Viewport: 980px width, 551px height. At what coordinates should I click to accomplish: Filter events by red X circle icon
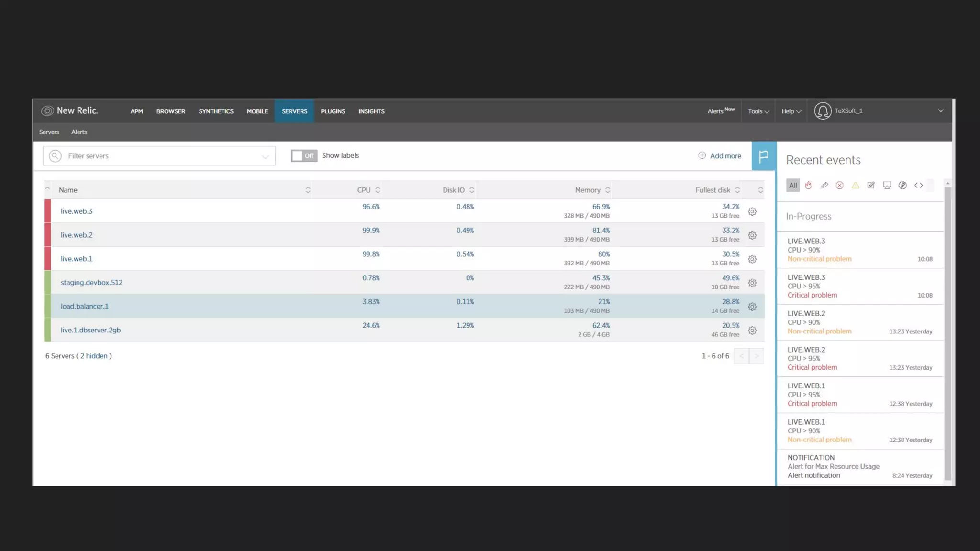coord(839,185)
